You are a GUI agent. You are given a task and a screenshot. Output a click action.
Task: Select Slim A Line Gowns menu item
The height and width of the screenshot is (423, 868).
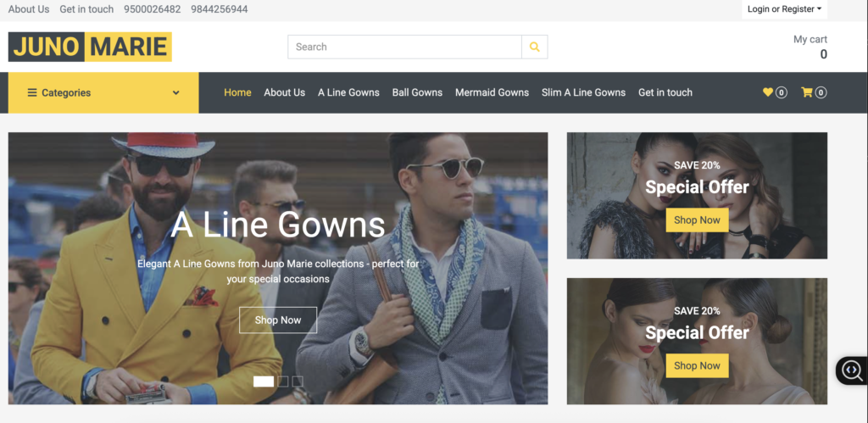point(583,92)
